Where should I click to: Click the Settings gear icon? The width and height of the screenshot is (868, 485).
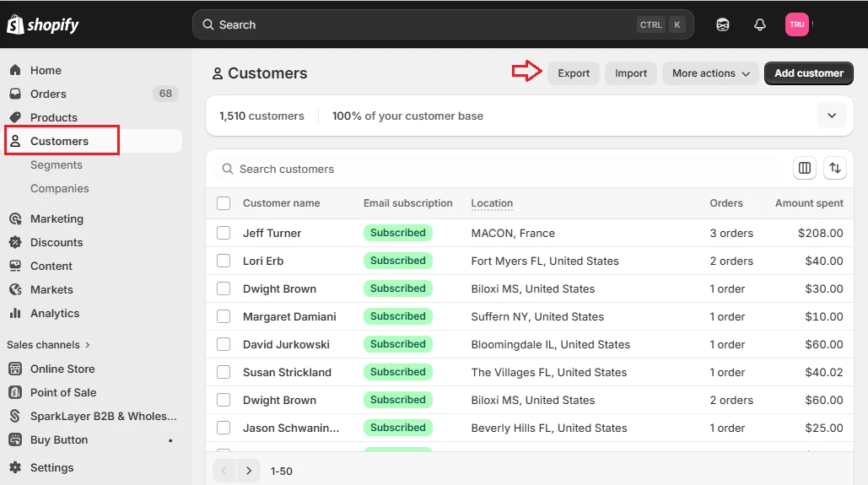point(15,467)
